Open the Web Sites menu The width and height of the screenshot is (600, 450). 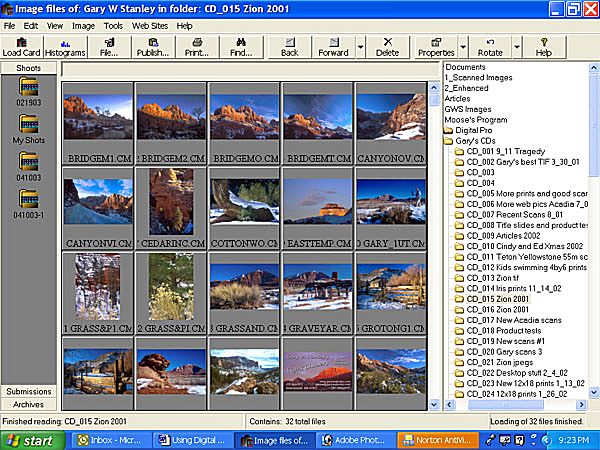pos(149,25)
